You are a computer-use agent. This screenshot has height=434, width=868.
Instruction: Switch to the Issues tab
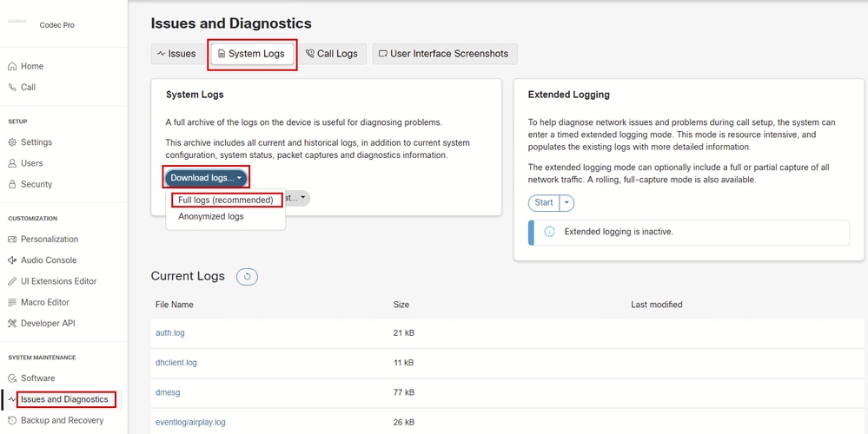(176, 54)
